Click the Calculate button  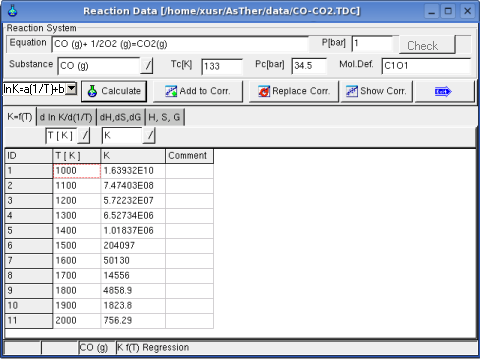point(114,91)
